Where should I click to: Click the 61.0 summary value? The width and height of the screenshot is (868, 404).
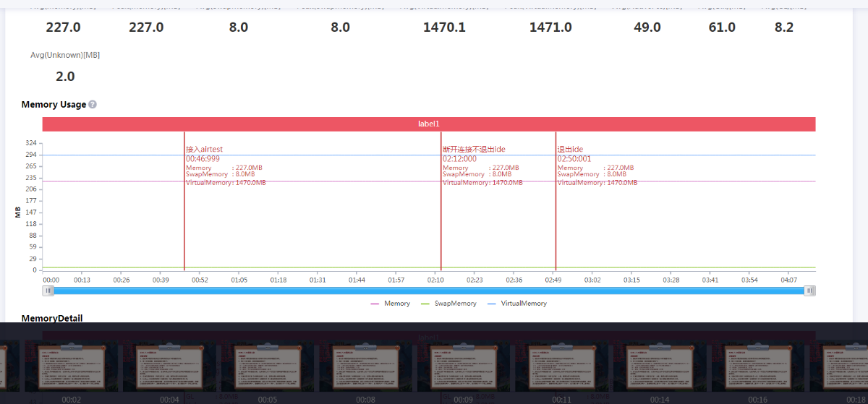(722, 27)
